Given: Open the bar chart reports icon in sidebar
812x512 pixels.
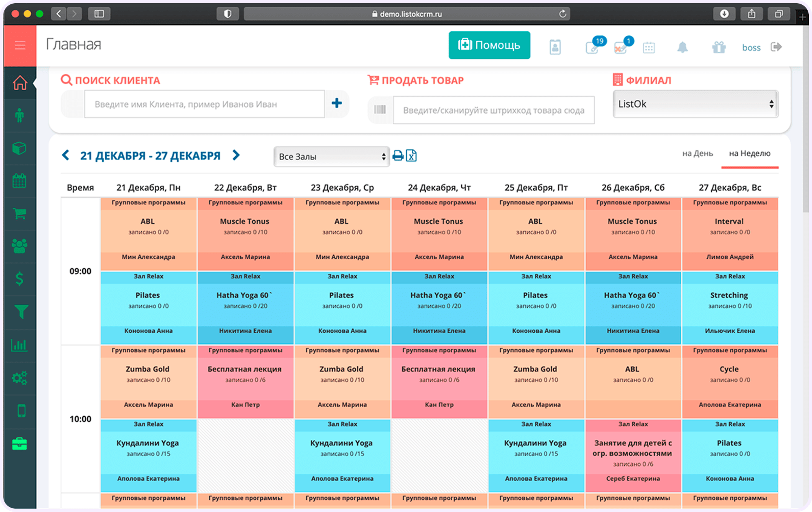Looking at the screenshot, I should pos(19,345).
